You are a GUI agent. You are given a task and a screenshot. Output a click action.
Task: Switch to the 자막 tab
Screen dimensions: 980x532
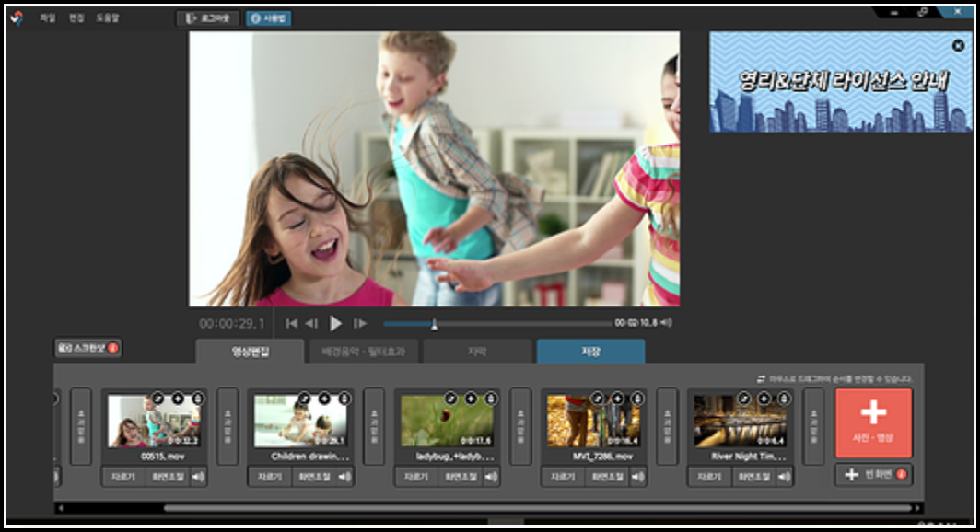pyautogui.click(x=477, y=352)
